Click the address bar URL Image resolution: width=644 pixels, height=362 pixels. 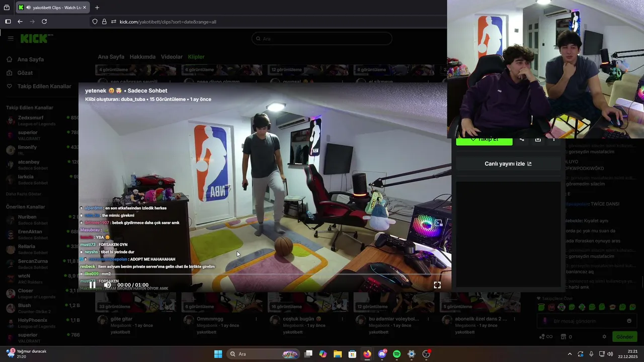(168, 22)
